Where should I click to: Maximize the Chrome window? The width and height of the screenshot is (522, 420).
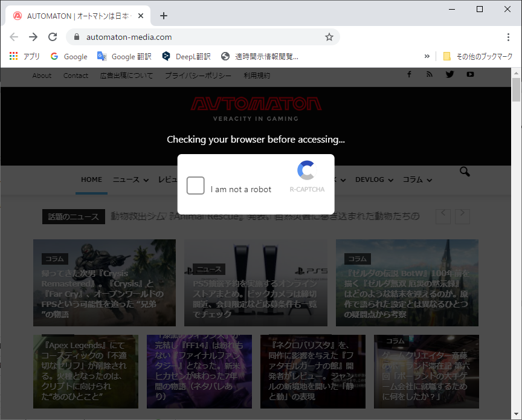coord(479,9)
